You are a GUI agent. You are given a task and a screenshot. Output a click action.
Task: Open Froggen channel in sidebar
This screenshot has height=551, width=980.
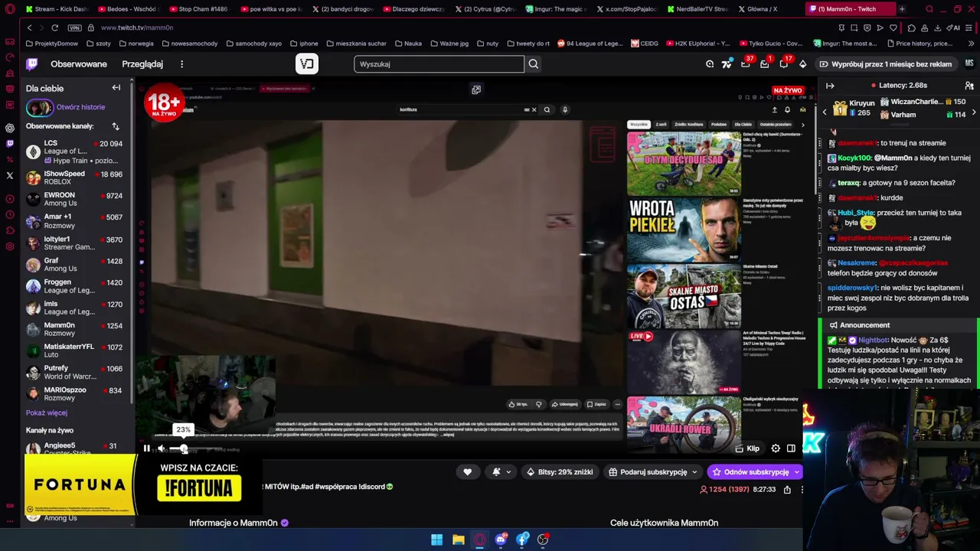pyautogui.click(x=74, y=286)
